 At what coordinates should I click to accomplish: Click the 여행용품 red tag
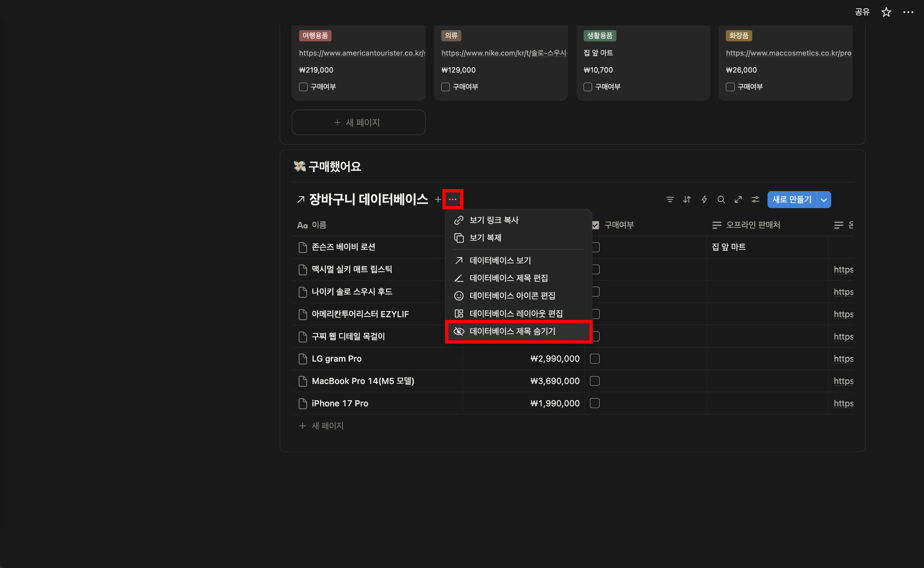click(x=315, y=36)
